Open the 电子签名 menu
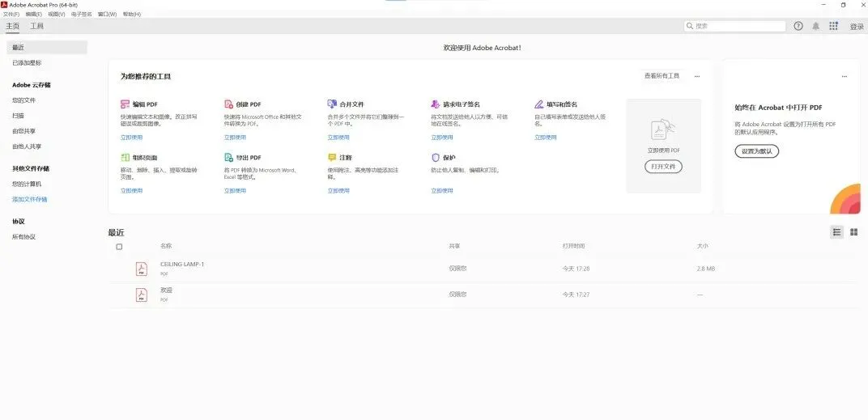The height and width of the screenshot is (420, 868). (x=81, y=15)
